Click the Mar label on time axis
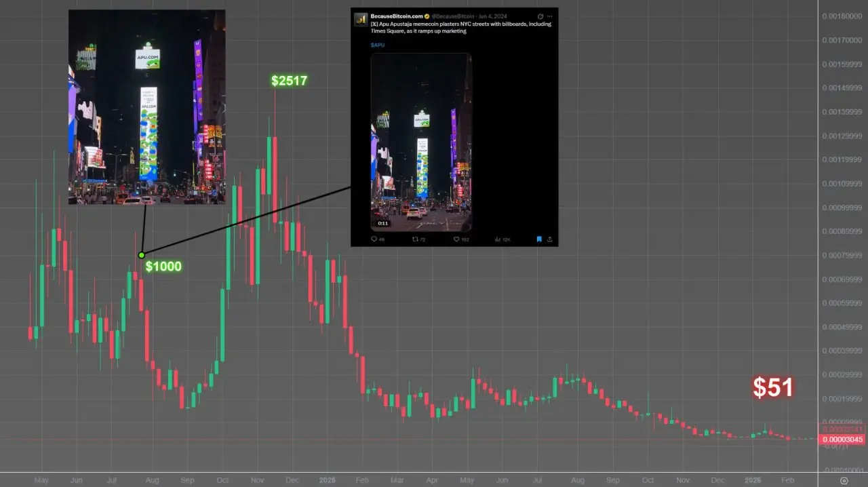The height and width of the screenshot is (487, 868). [x=397, y=480]
